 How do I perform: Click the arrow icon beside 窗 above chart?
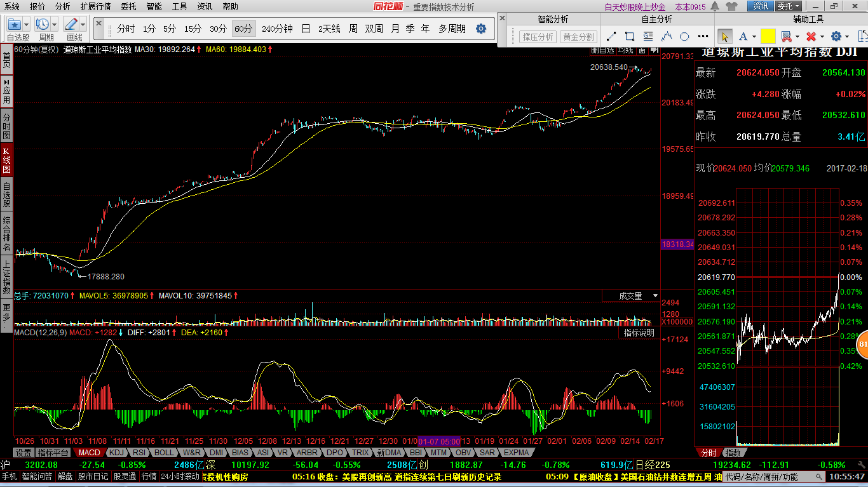(x=654, y=50)
